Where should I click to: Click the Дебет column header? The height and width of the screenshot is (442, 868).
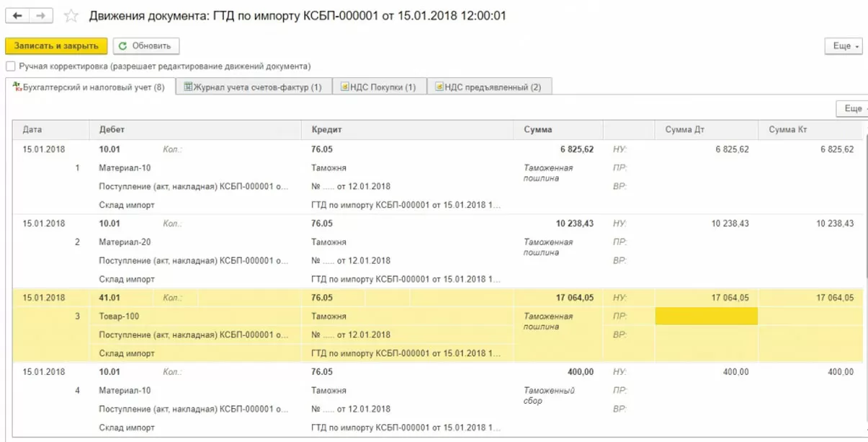tap(112, 130)
